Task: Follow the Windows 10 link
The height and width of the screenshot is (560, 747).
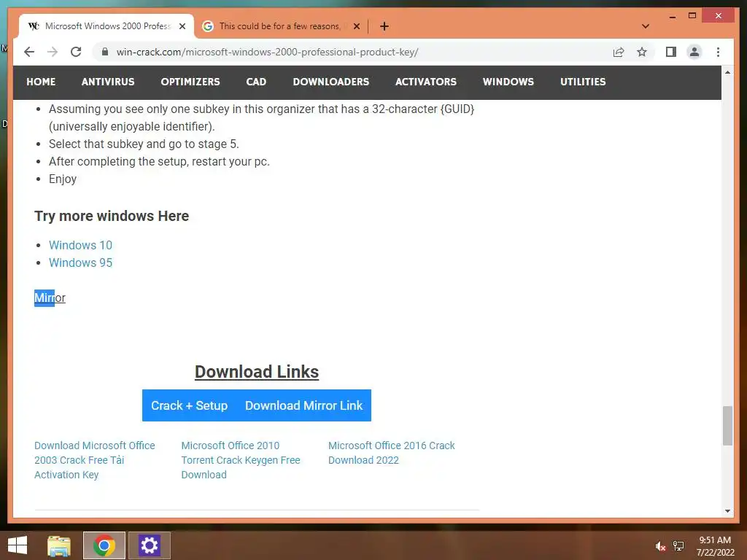Action: coord(80,245)
